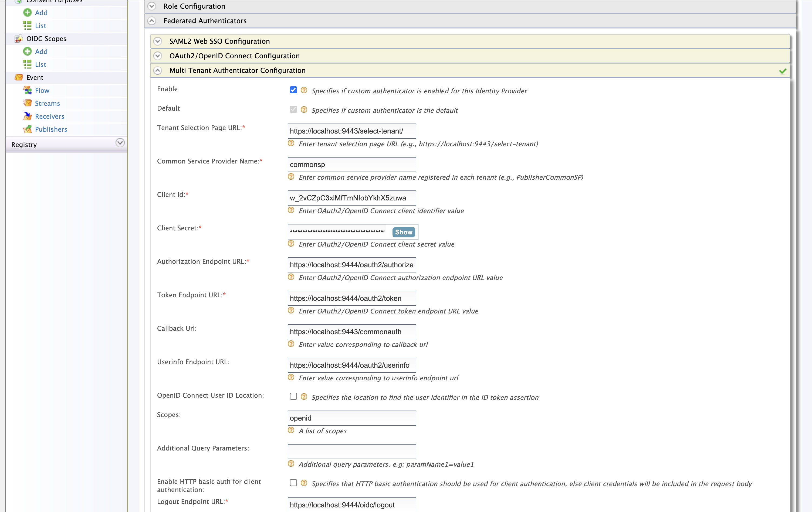Screen dimensions: 812x512
Task: Click help icon under Additional Query Parameters
Action: coord(291,463)
